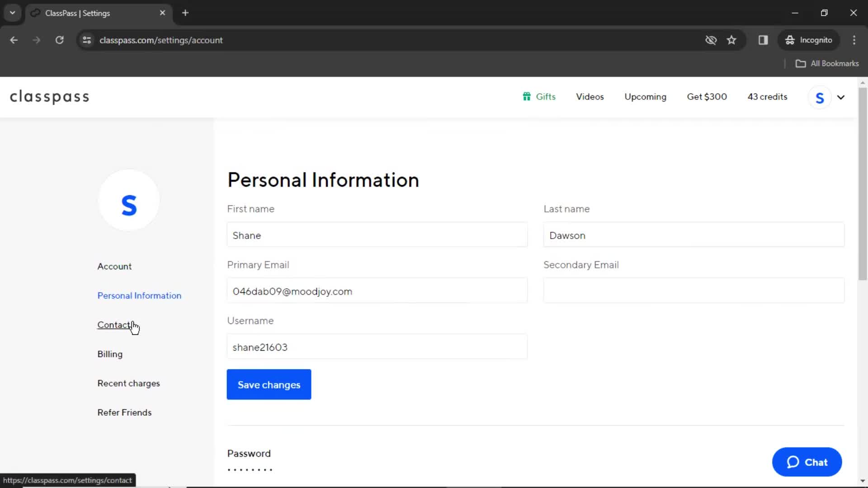868x488 pixels.
Task: Click the incognito browser icon
Action: pyautogui.click(x=789, y=40)
